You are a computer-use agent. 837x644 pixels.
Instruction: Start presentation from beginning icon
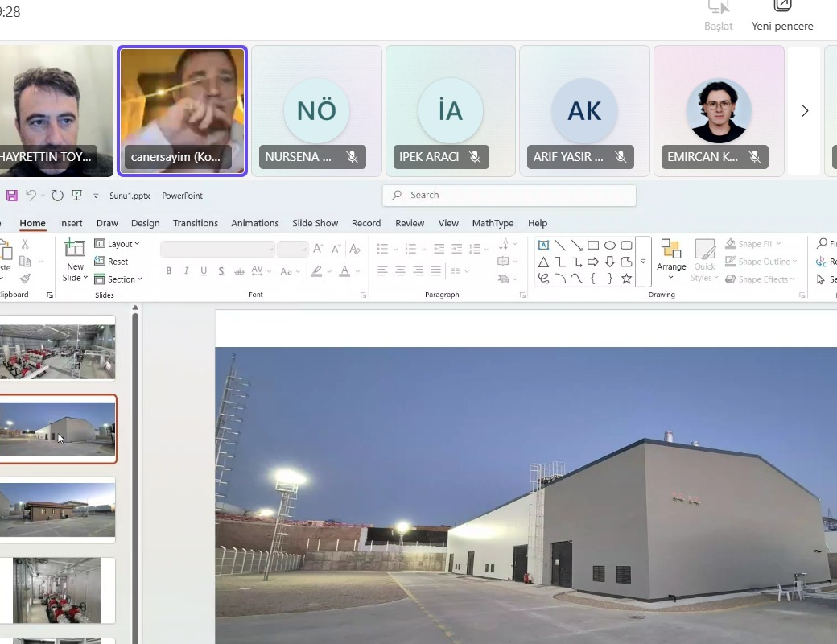click(x=76, y=196)
